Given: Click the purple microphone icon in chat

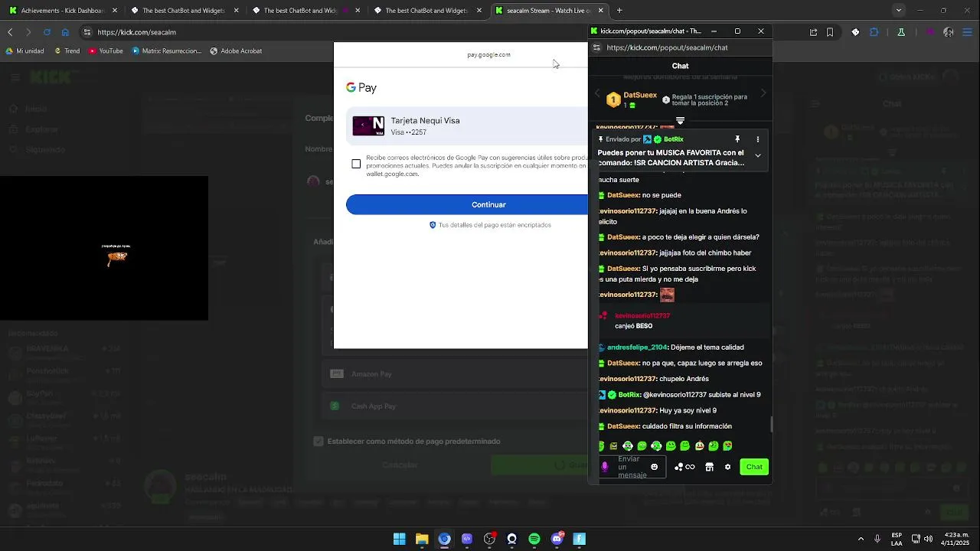Looking at the screenshot, I should (605, 467).
